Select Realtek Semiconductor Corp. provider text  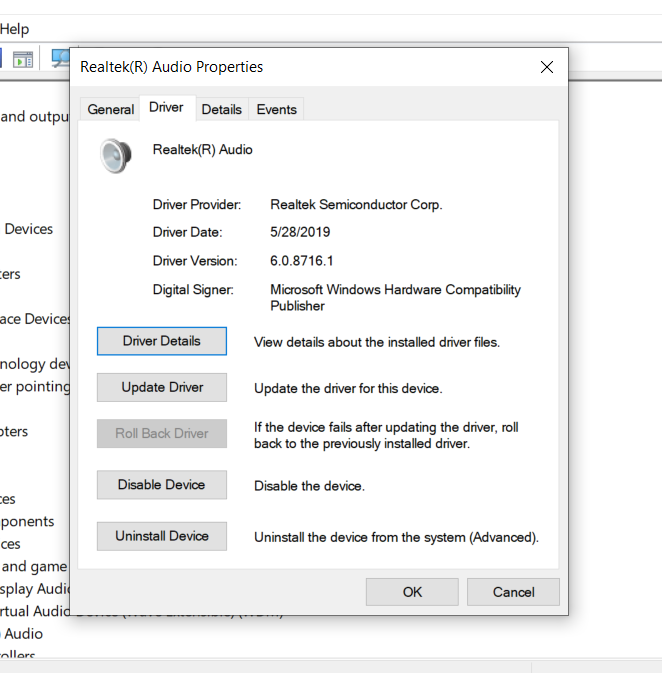[x=356, y=205]
